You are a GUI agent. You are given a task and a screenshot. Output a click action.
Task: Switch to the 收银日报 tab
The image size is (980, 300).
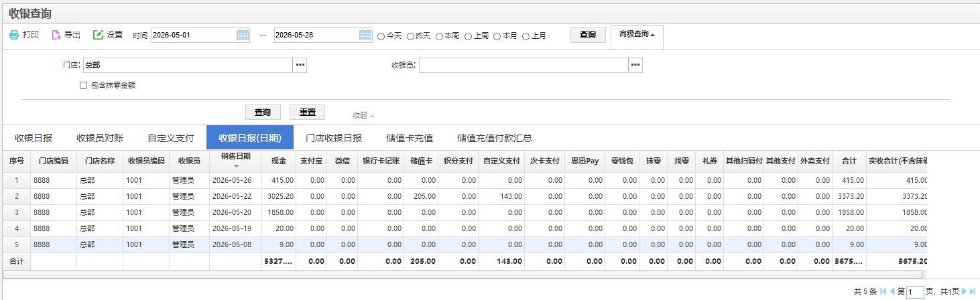34,138
